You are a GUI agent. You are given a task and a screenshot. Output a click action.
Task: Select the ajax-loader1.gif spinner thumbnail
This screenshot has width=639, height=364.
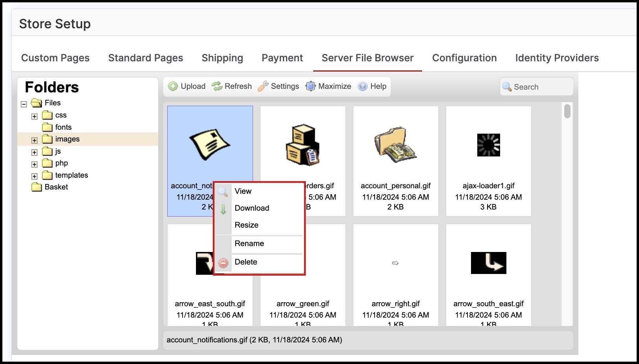[x=488, y=145]
